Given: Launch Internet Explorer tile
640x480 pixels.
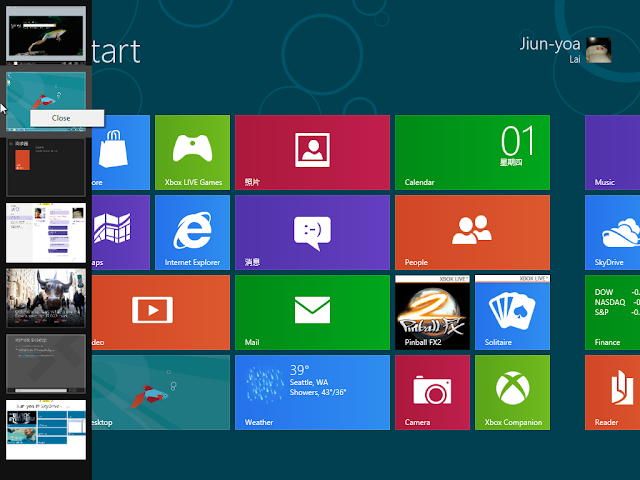Looking at the screenshot, I should [192, 232].
